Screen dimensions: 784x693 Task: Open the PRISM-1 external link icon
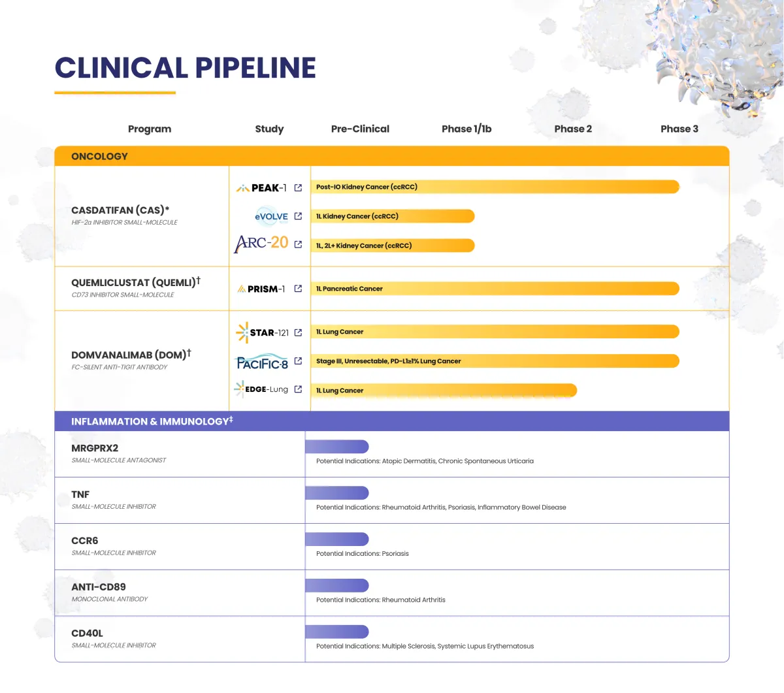pos(298,288)
